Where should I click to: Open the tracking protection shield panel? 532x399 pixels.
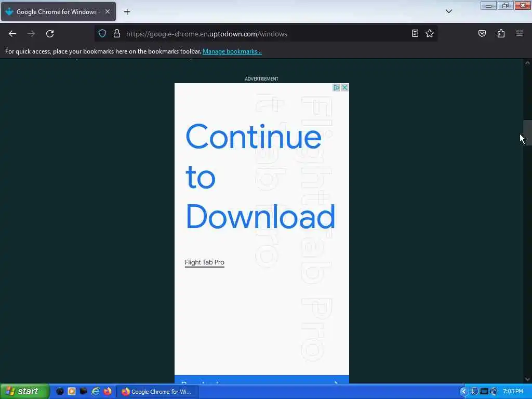point(102,33)
